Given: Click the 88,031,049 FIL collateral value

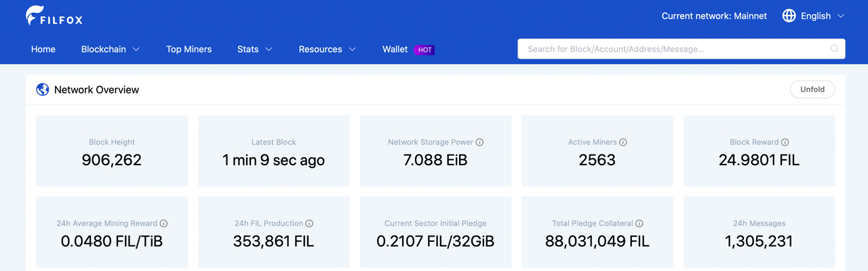Looking at the screenshot, I should click(597, 241).
